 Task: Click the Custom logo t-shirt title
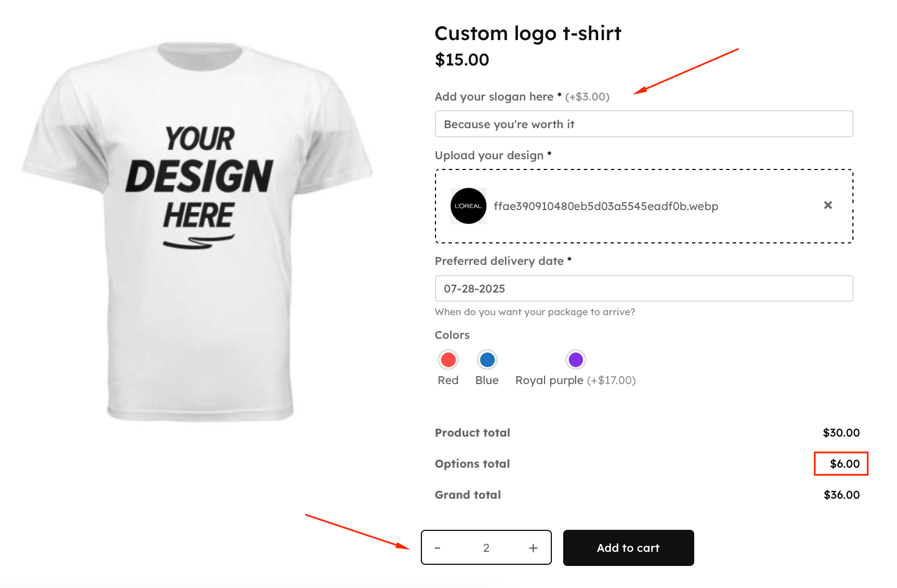point(528,33)
